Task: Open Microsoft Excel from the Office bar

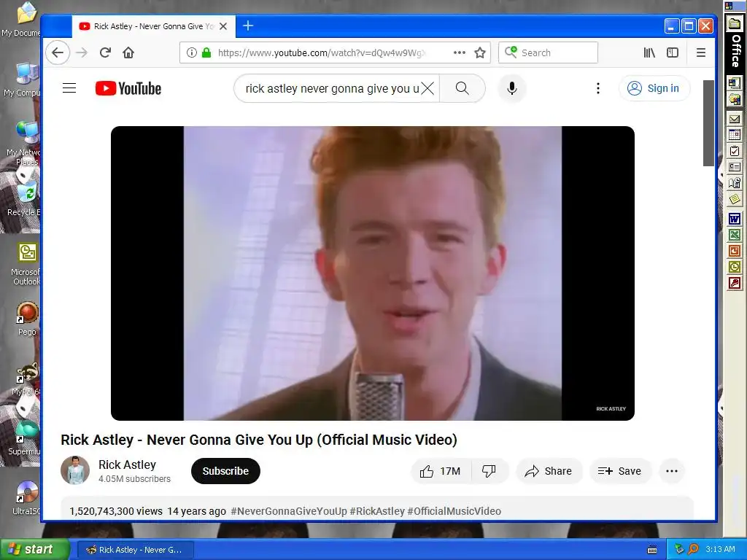Action: (735, 234)
